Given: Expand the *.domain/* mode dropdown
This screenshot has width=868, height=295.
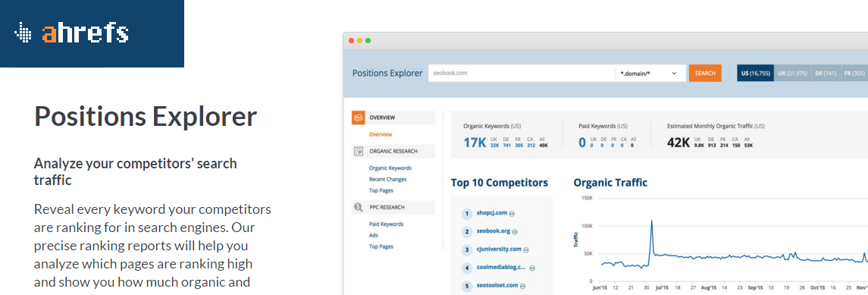Looking at the screenshot, I should coord(650,73).
